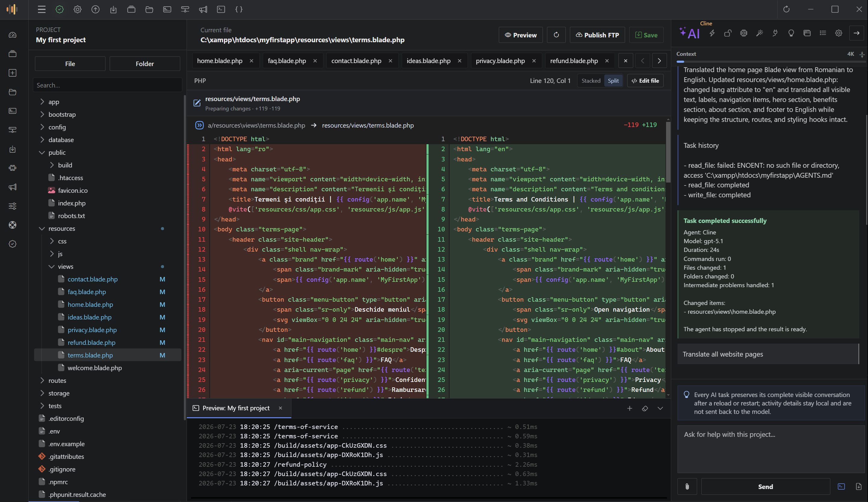Open AI panel settings gear icon

(x=839, y=33)
